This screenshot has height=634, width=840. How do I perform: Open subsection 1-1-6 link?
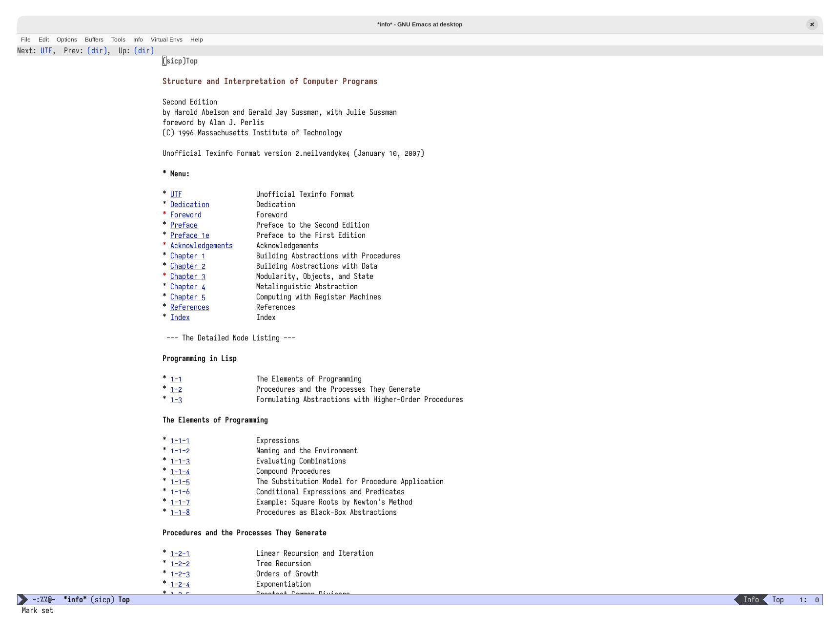coord(180,492)
